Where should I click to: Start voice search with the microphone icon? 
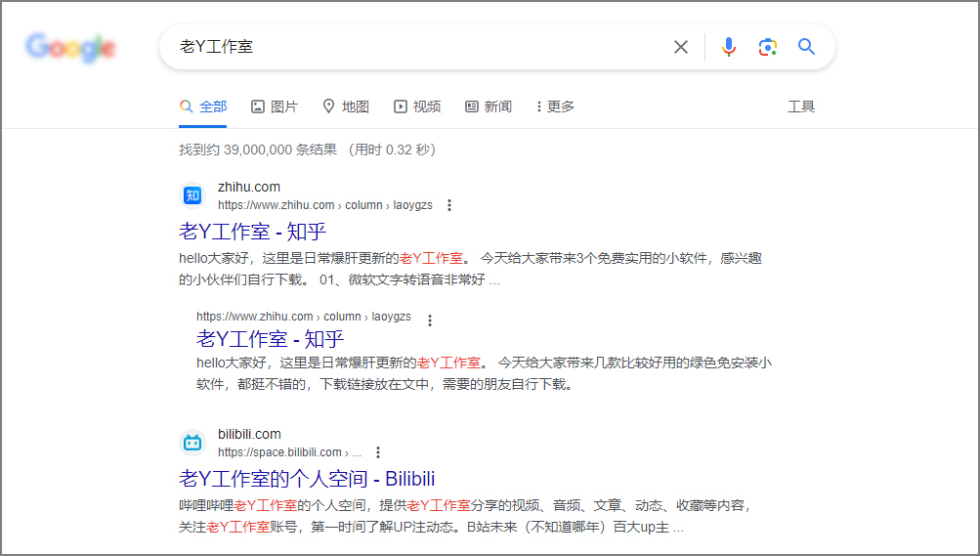click(728, 47)
